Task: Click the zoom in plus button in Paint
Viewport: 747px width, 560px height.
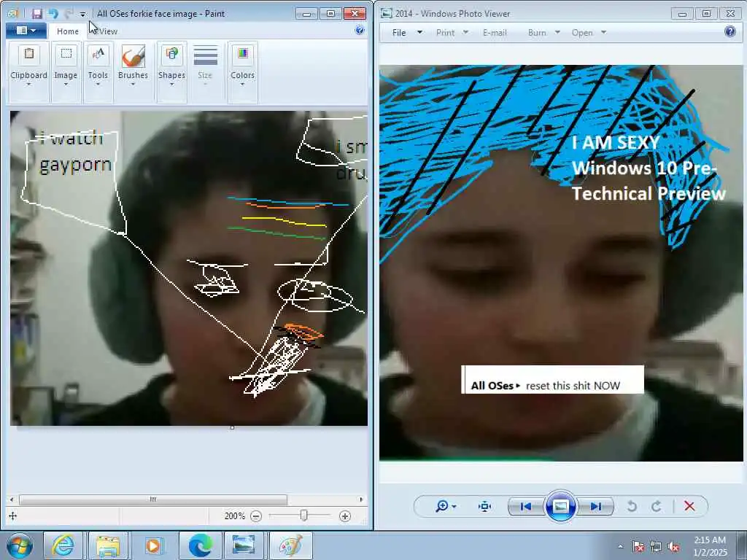Action: coord(345,516)
